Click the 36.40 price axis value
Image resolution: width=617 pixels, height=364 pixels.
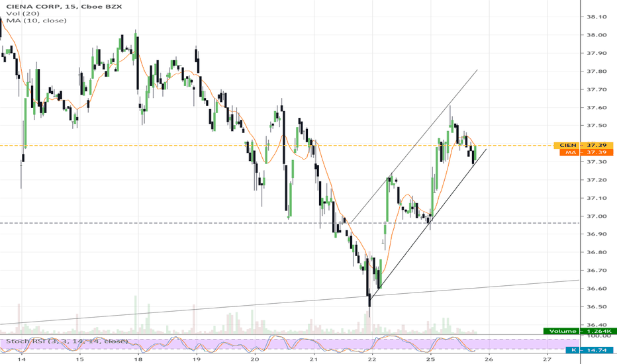[x=596, y=325]
